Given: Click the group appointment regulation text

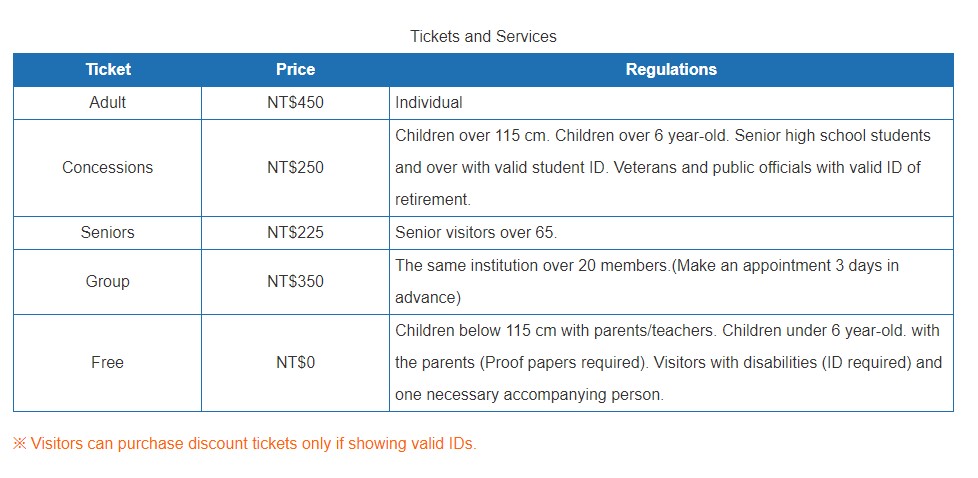Looking at the screenshot, I should (647, 281).
